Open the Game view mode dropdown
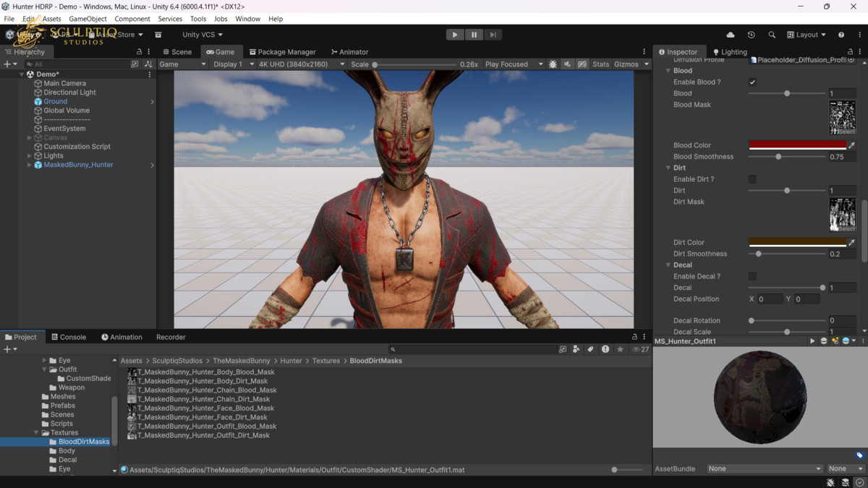This screenshot has width=868, height=488. pyautogui.click(x=182, y=64)
